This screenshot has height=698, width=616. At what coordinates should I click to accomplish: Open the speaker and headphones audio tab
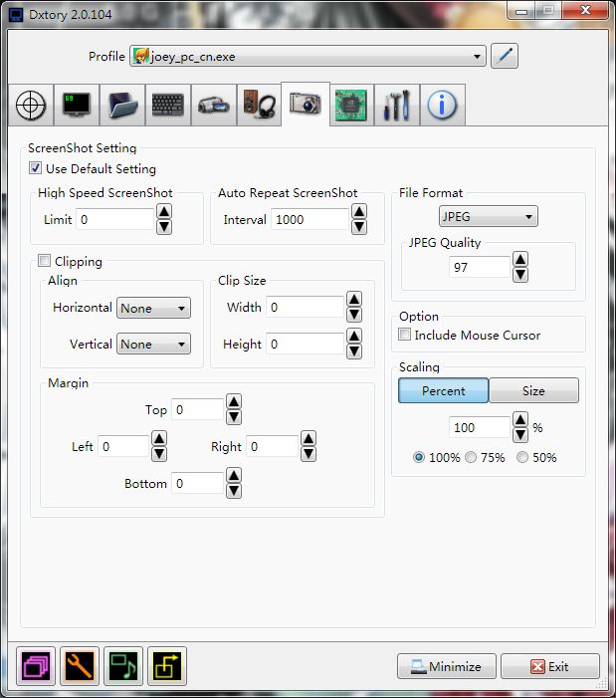coord(258,105)
